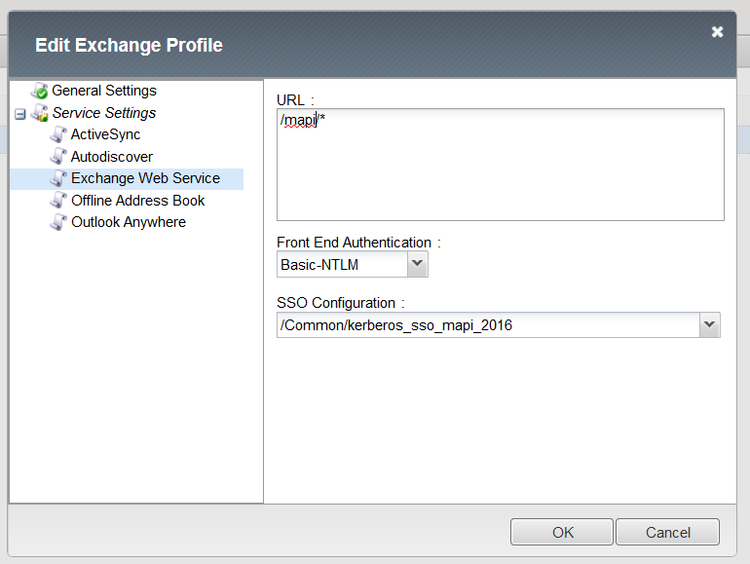750x564 pixels.
Task: Click the Service Settings folder icon
Action: 40,113
